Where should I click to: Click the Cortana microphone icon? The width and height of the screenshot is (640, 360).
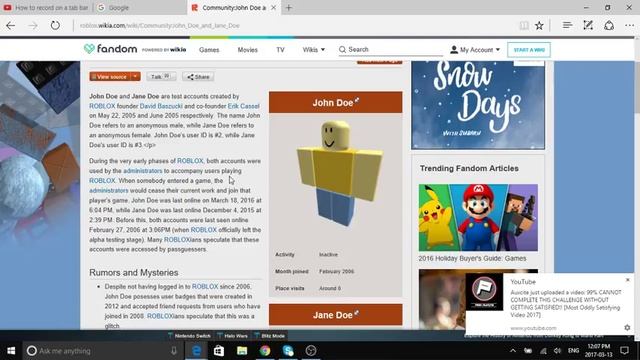click(174, 351)
